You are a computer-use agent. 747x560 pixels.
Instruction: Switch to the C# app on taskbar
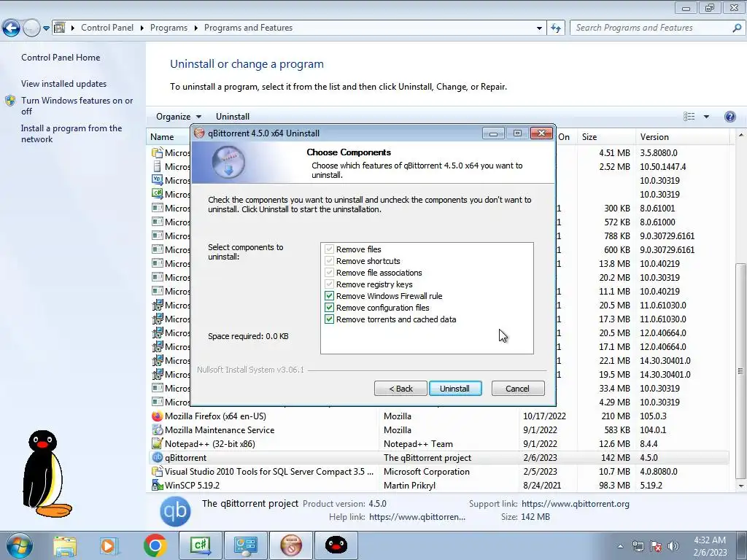(x=200, y=545)
